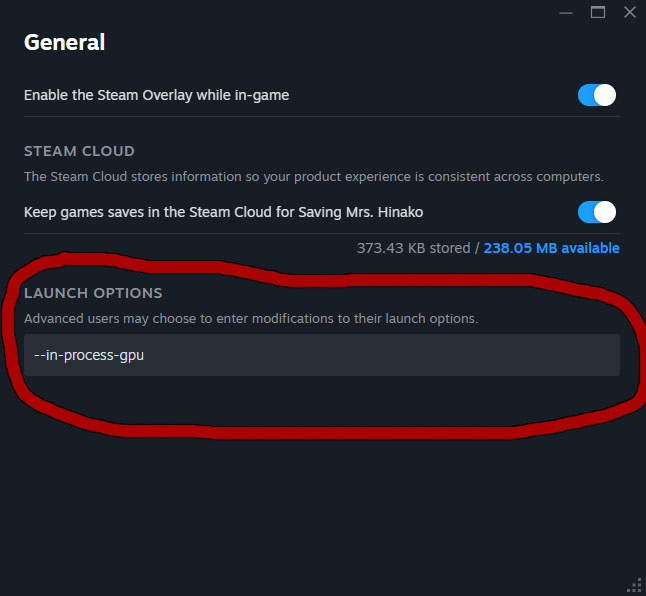Viewport: 646px width, 596px height.
Task: Select the LAUNCH OPTIONS section header
Action: click(93, 293)
